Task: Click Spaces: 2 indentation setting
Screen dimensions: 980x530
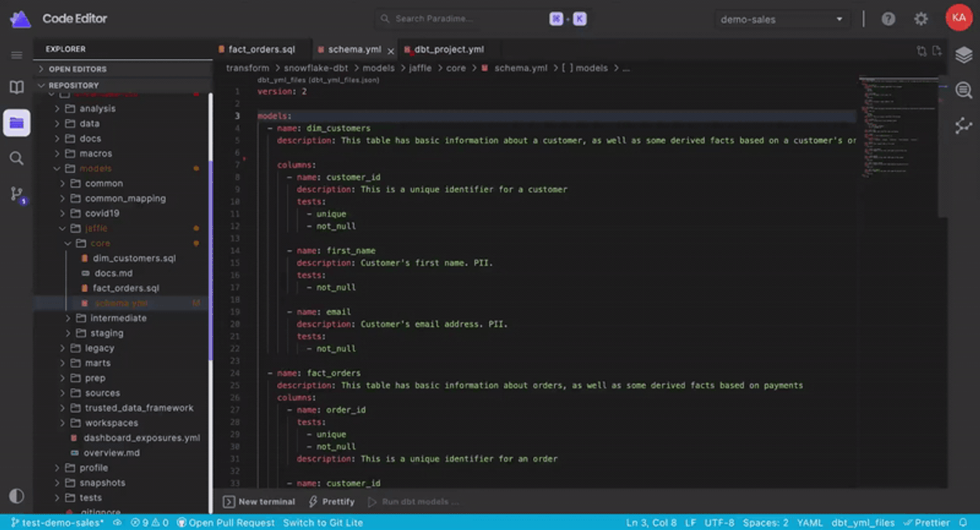Action: (x=766, y=522)
